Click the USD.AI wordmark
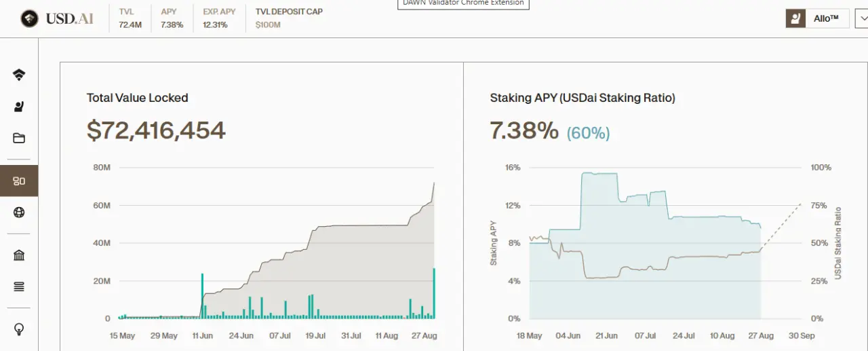The width and height of the screenshot is (868, 351). point(69,19)
